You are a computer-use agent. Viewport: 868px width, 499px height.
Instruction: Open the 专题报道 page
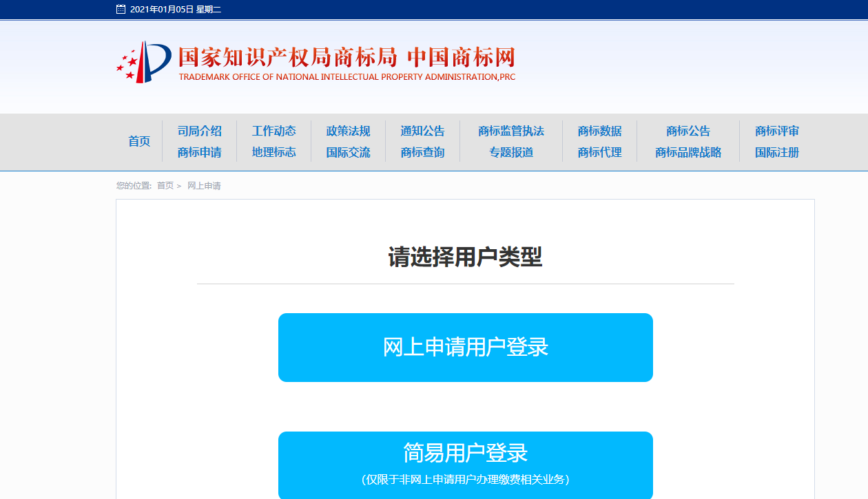511,152
